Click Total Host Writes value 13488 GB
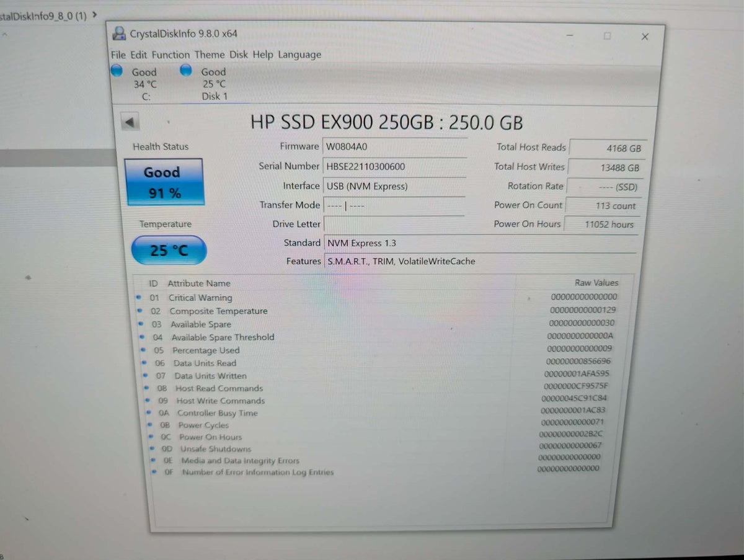This screenshot has height=560, width=744. (x=606, y=167)
